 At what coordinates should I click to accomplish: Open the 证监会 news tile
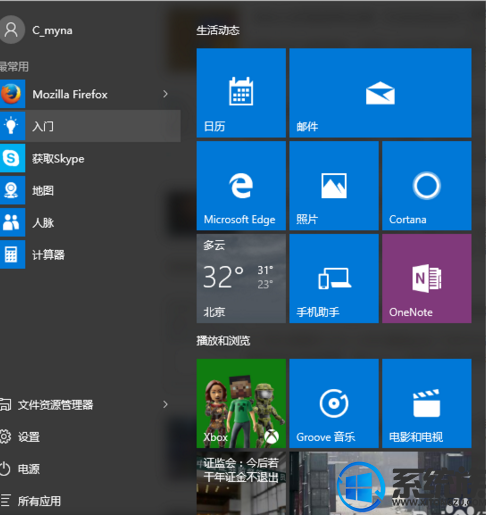[241, 483]
